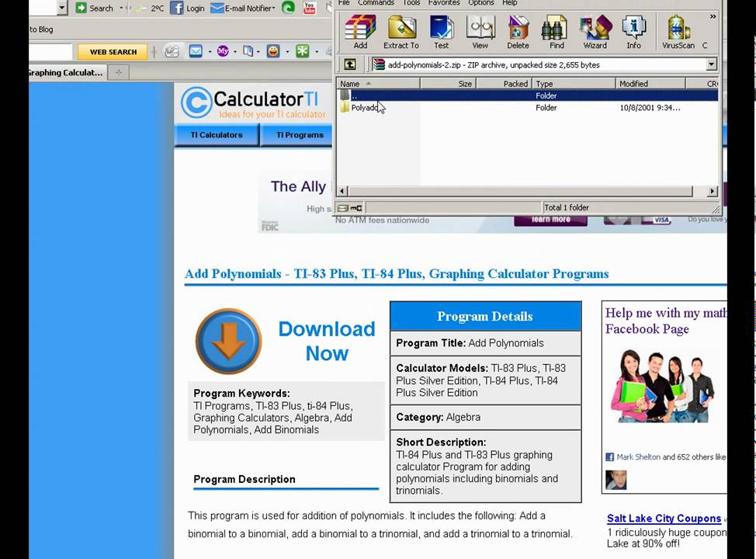Click the weather 2°C toolbar item
This screenshot has width=756, height=559.
[x=151, y=9]
